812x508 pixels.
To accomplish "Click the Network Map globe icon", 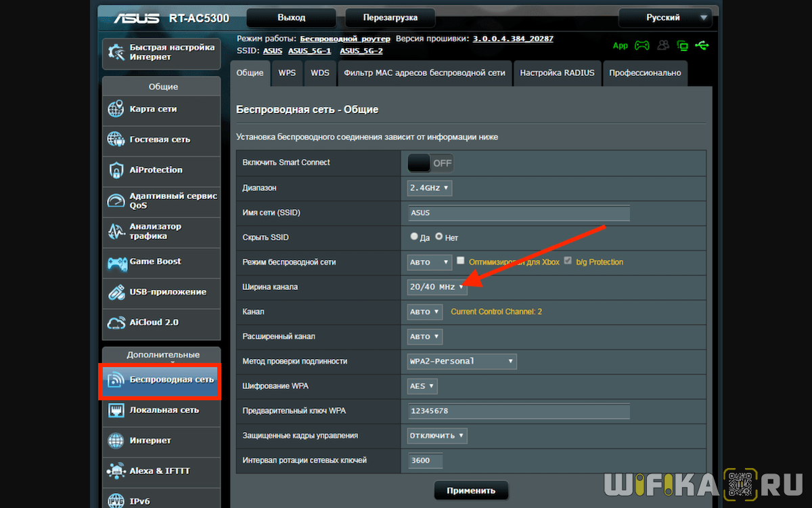I will (116, 109).
